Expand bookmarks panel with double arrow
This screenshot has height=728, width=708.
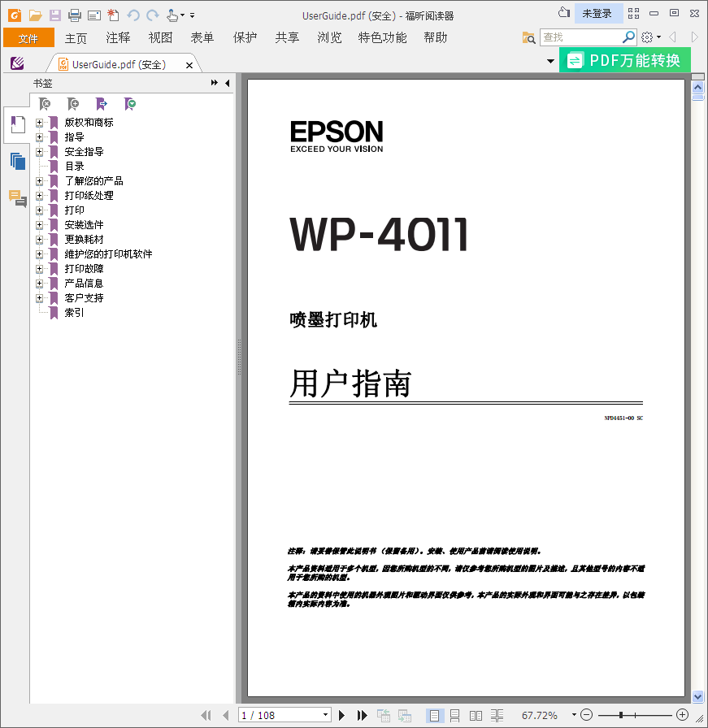[x=214, y=83]
